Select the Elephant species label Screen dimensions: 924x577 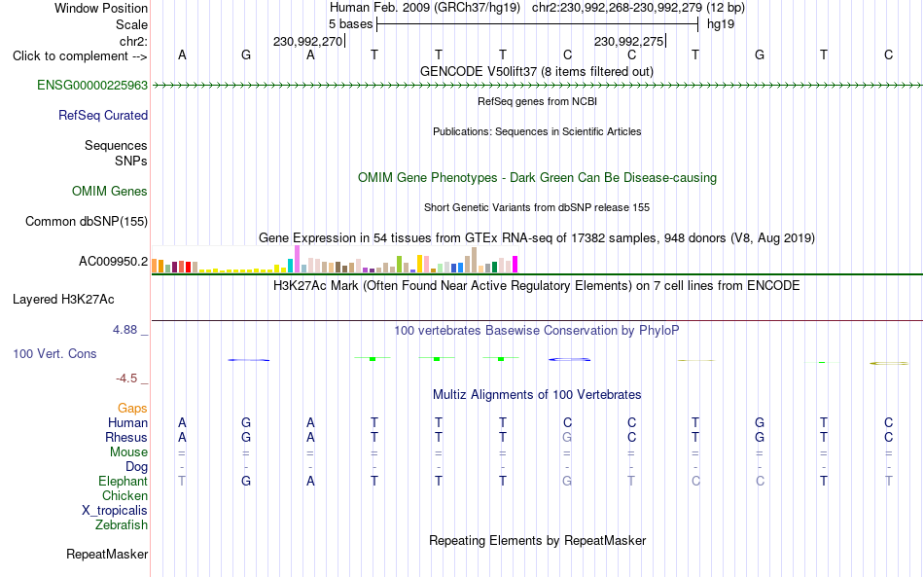[x=123, y=481]
